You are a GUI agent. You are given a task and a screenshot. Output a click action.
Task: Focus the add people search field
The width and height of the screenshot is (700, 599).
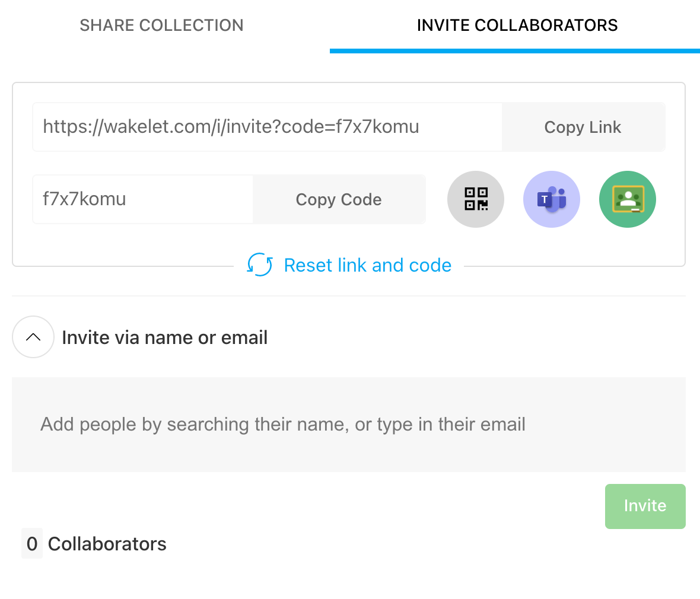pos(349,425)
